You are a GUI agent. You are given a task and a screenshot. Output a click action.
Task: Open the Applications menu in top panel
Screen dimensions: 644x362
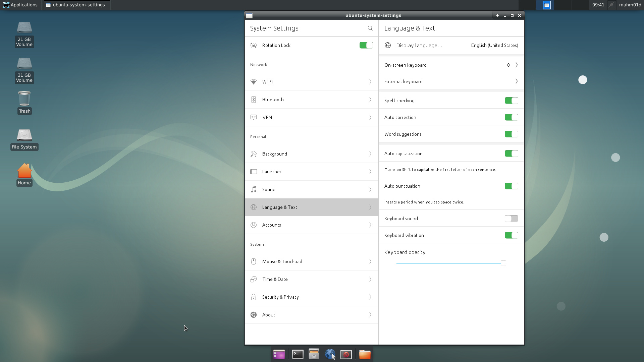coord(20,5)
